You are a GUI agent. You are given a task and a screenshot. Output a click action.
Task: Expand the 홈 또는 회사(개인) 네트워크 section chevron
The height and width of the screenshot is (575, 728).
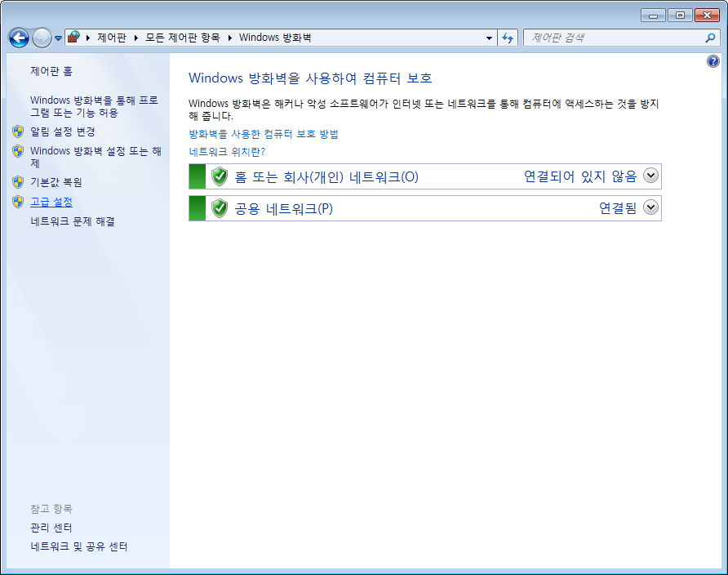coord(651,176)
